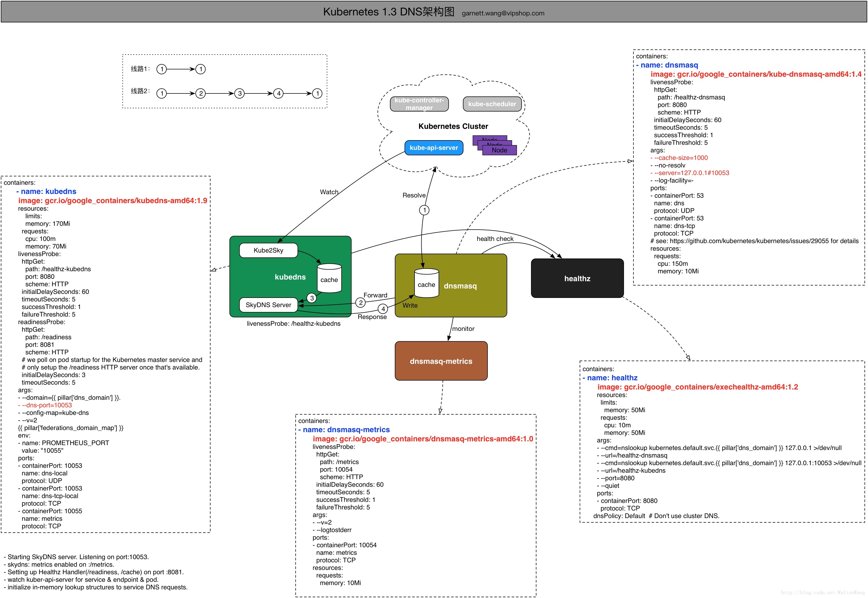
Task: Select the kube-scheduler grey box
Action: coord(492,104)
